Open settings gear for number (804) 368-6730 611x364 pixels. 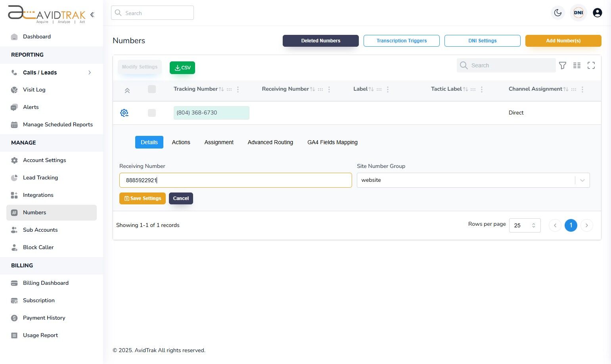(124, 112)
